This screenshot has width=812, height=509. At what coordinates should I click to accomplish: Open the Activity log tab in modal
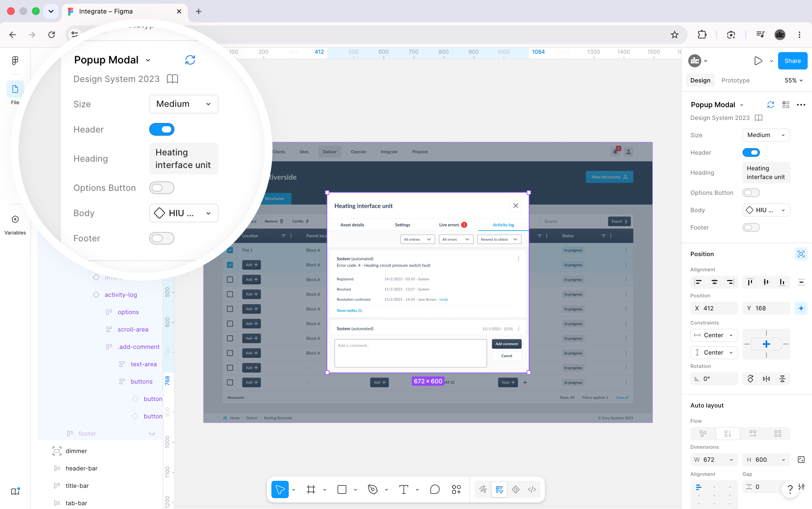point(503,225)
